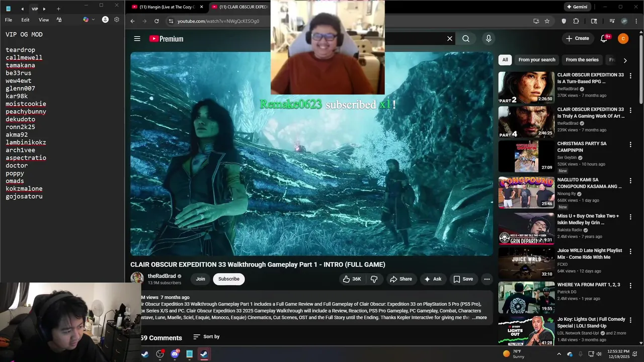Open Notepad settings gear
Screen dimensions: 644x362
pos(117,20)
